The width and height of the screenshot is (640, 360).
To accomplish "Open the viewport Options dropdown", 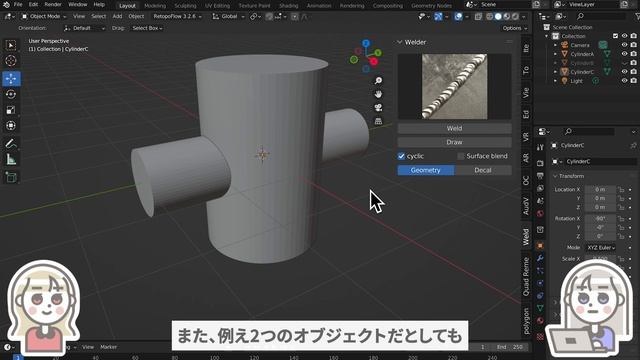I will tap(515, 28).
